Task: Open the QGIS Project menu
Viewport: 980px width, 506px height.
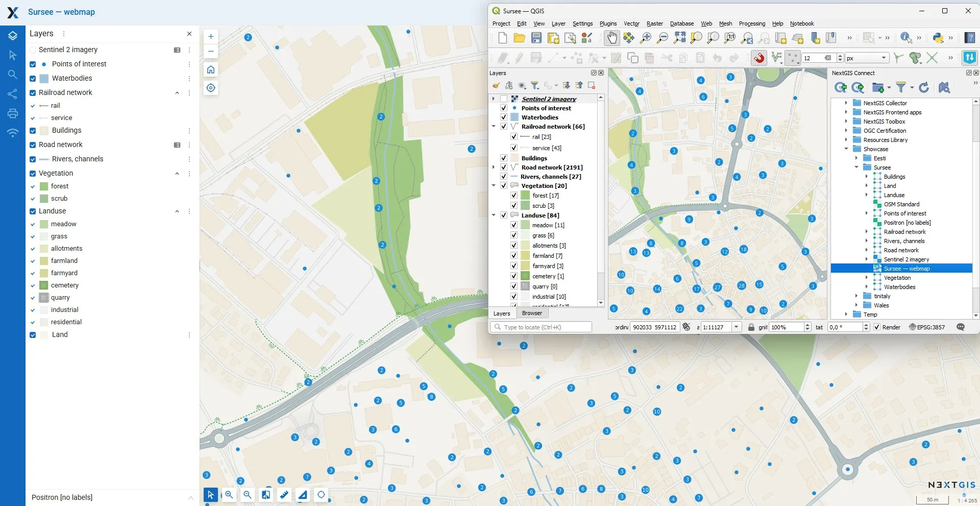Action: pos(501,23)
